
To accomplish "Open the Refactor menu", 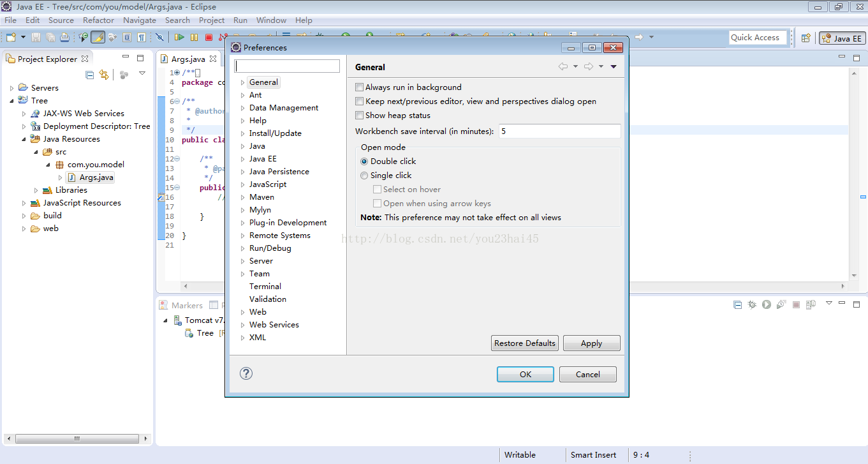I will 98,20.
